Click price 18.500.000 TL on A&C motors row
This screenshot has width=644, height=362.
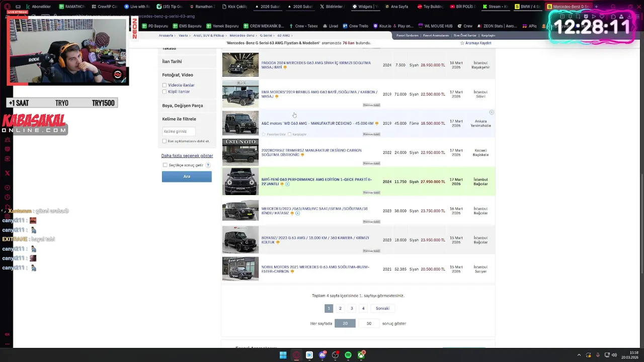433,123
